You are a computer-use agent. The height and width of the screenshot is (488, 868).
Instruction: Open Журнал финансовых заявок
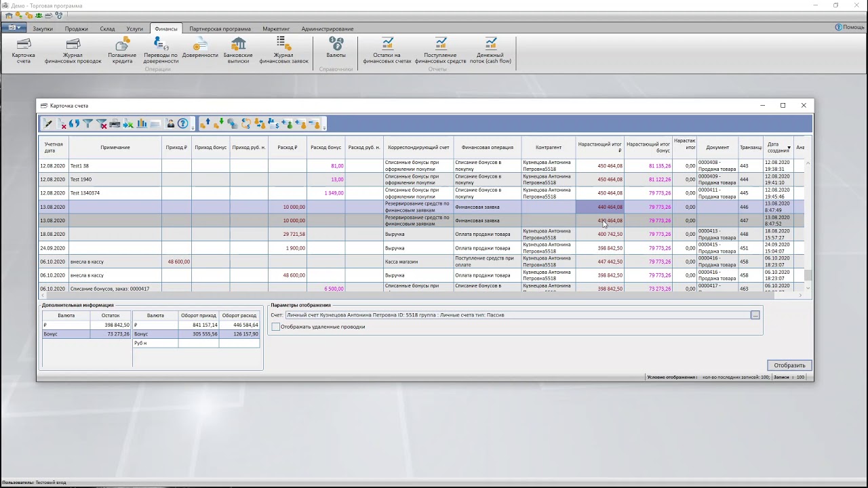[283, 51]
